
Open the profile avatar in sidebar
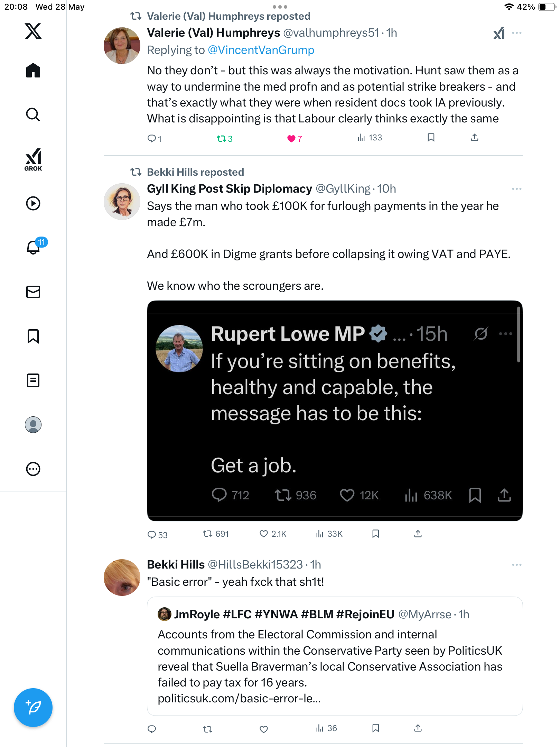(x=33, y=425)
